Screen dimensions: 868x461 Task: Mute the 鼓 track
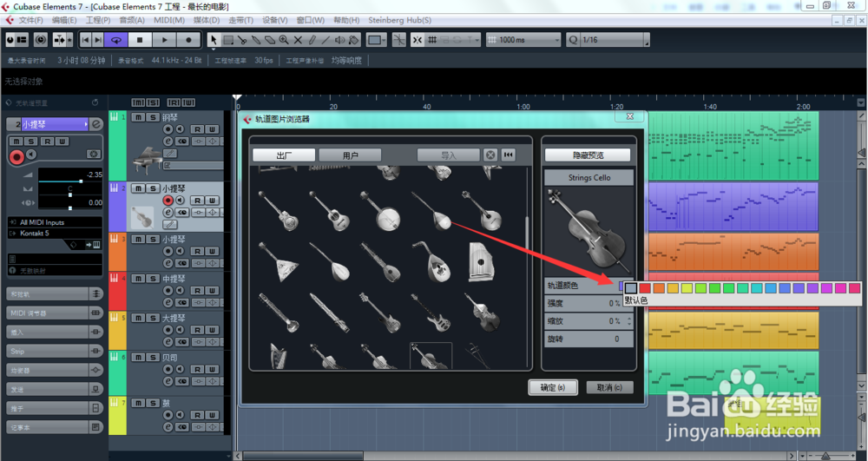(x=138, y=403)
